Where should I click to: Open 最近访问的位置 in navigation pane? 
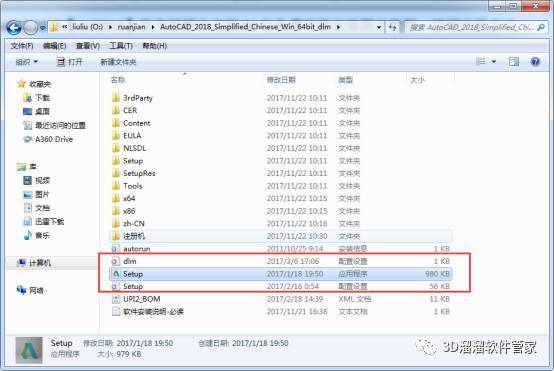click(54, 125)
